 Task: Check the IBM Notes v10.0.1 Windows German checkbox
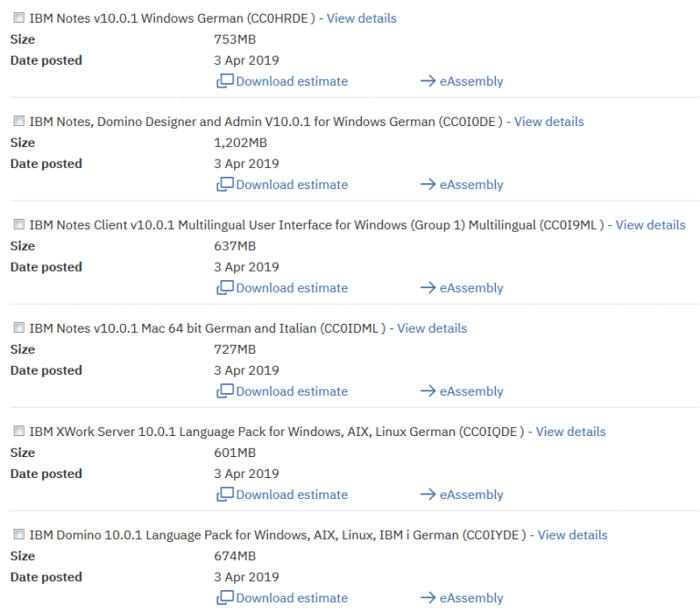pos(19,17)
